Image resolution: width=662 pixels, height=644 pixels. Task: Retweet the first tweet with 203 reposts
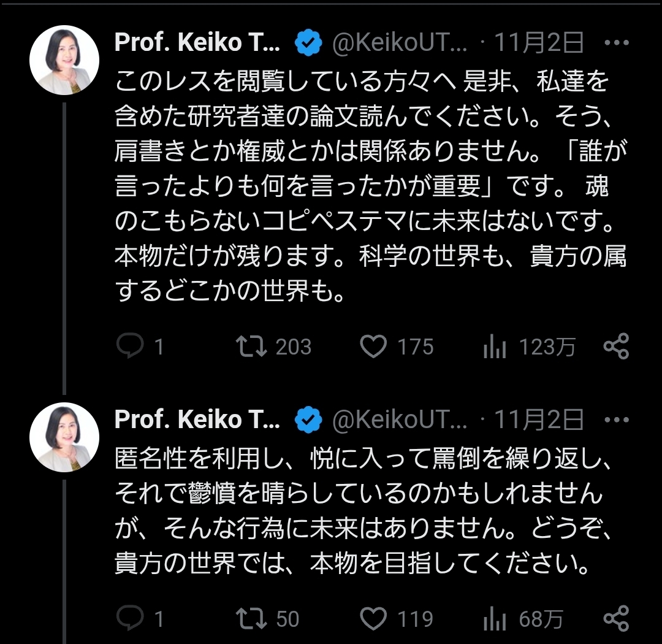(252, 347)
